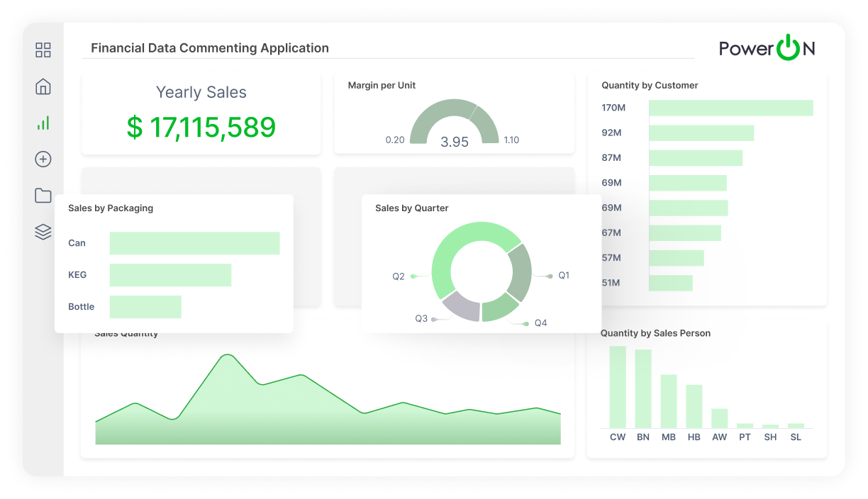This screenshot has width=868, height=499.
Task: Select the green bar chart sidebar icon
Action: 43,123
